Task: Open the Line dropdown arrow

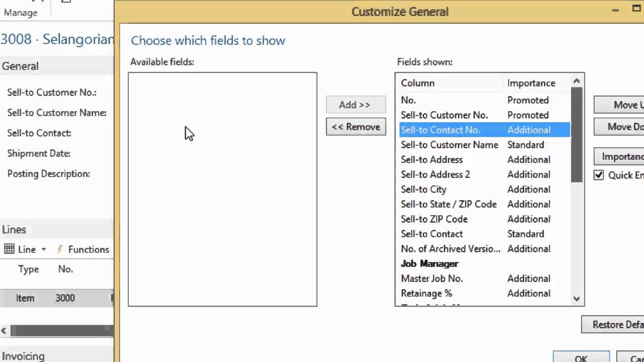Action: [x=44, y=249]
